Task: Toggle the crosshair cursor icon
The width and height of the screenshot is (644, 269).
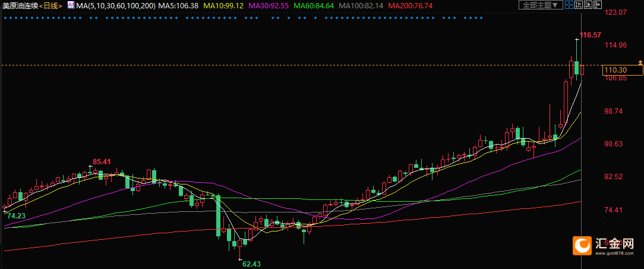Action: [569, 5]
